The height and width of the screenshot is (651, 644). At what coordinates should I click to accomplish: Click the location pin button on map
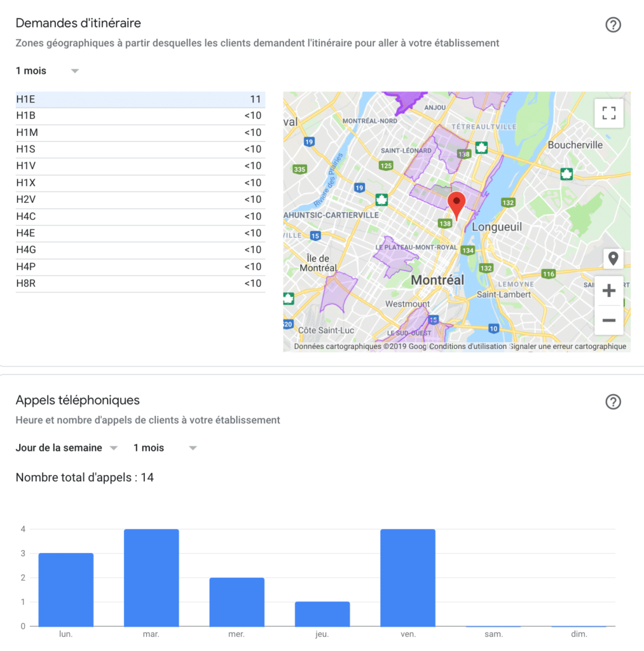(613, 259)
